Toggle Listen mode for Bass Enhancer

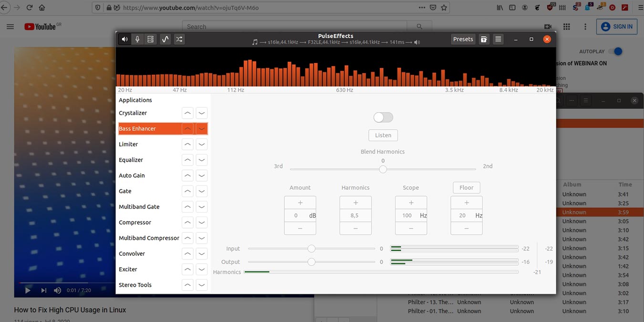tap(383, 135)
